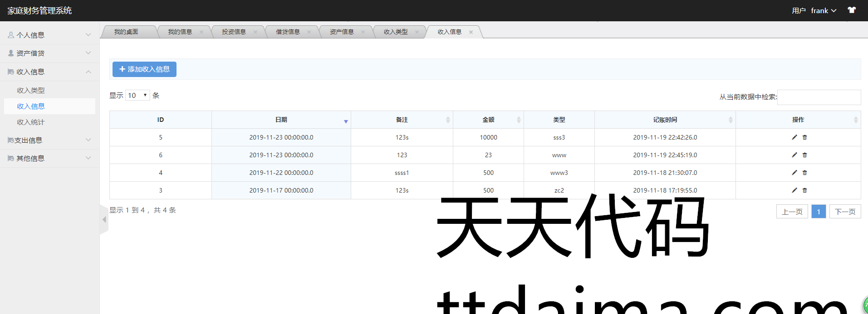Expand the 资产借贷 sidebar section

49,53
